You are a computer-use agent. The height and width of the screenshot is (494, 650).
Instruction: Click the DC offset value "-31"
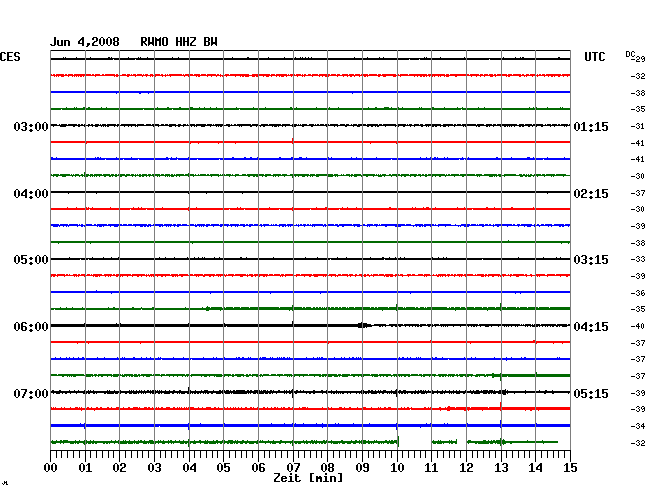pyautogui.click(x=638, y=126)
